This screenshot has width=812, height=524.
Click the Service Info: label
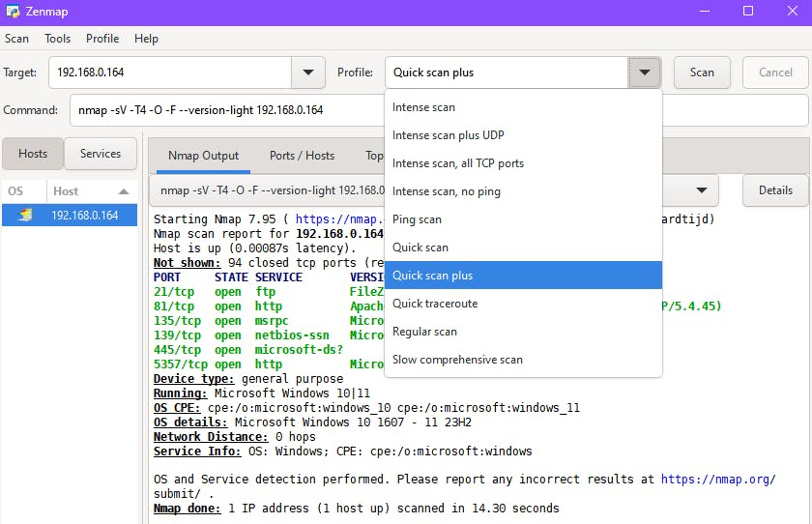(197, 451)
